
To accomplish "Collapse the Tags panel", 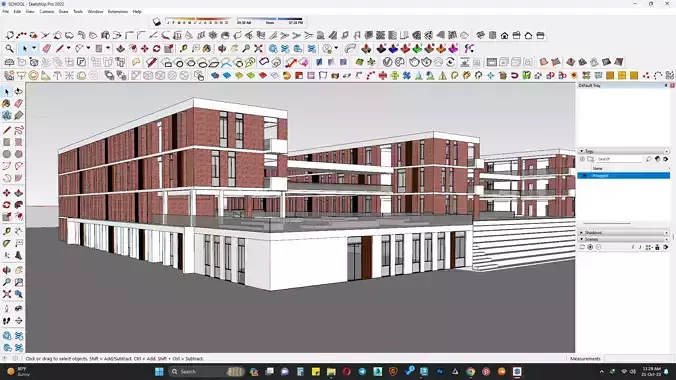I will (x=581, y=151).
